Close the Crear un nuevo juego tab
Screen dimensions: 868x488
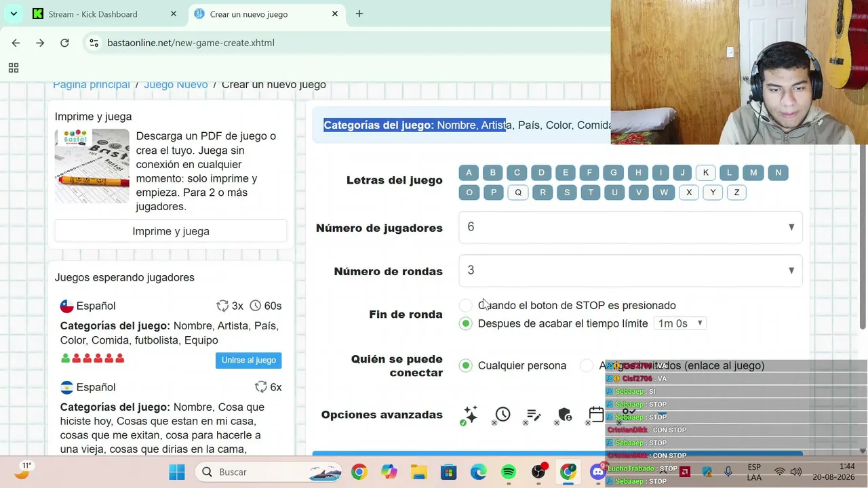pyautogui.click(x=335, y=14)
